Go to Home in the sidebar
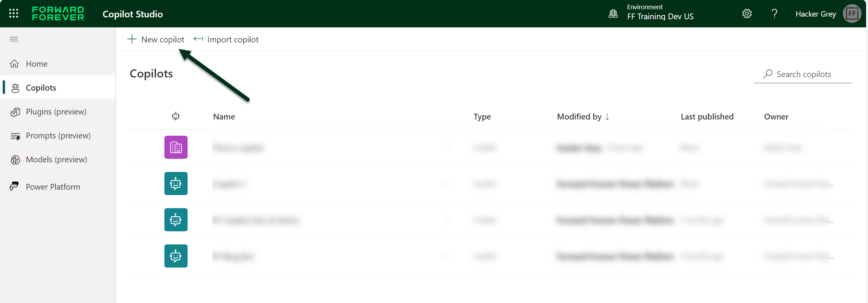868x303 pixels. tap(36, 64)
